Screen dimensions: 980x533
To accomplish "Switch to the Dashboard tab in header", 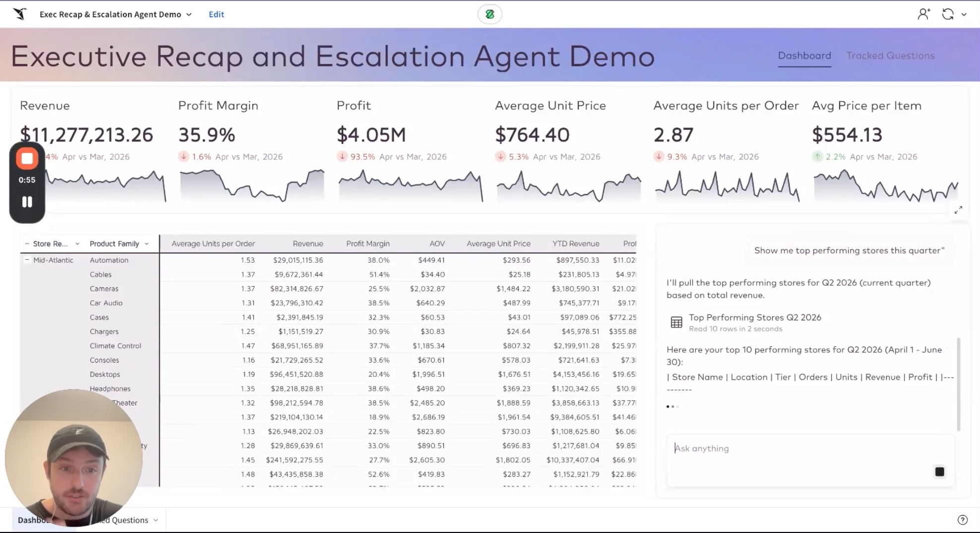I will click(x=804, y=56).
